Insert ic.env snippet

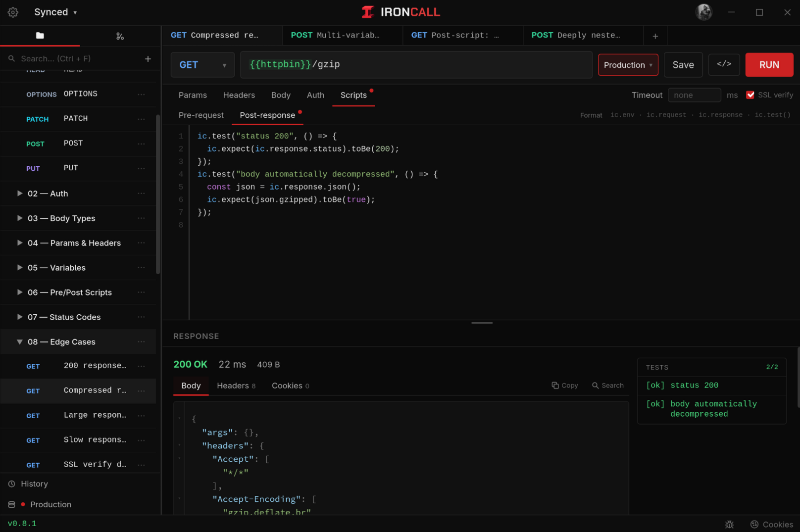click(622, 115)
